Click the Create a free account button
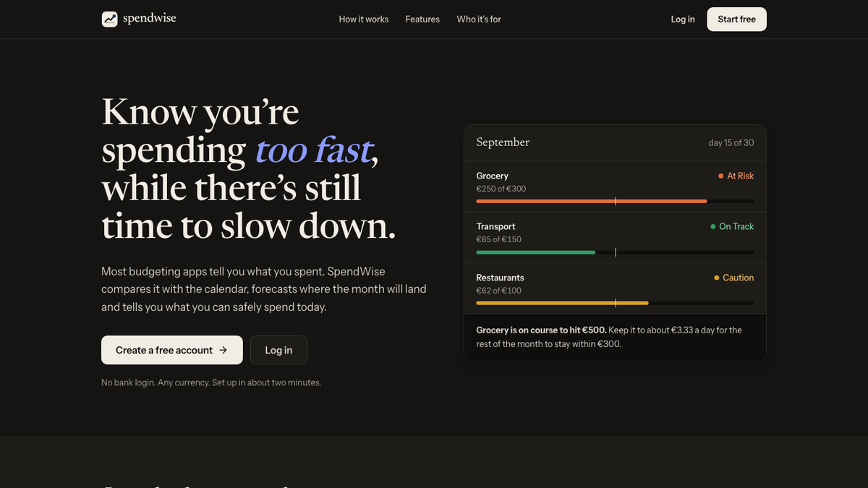The width and height of the screenshot is (868, 488). (x=172, y=350)
